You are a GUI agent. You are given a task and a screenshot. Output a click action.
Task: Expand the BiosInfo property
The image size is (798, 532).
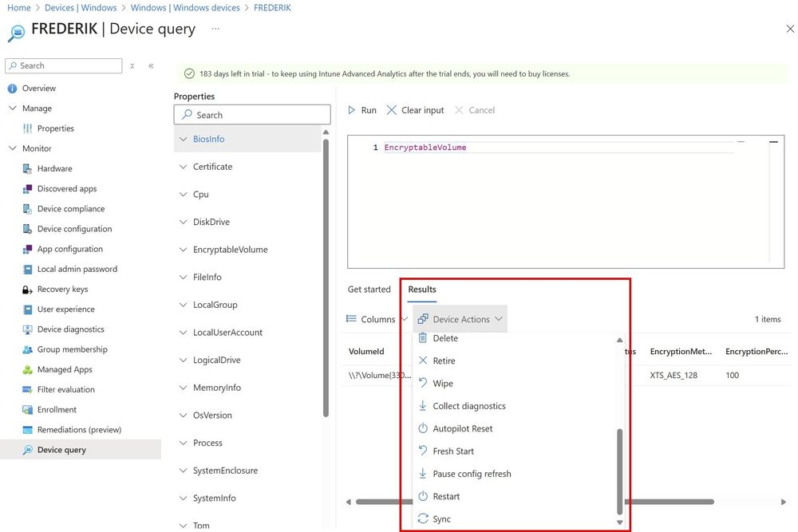tap(184, 139)
